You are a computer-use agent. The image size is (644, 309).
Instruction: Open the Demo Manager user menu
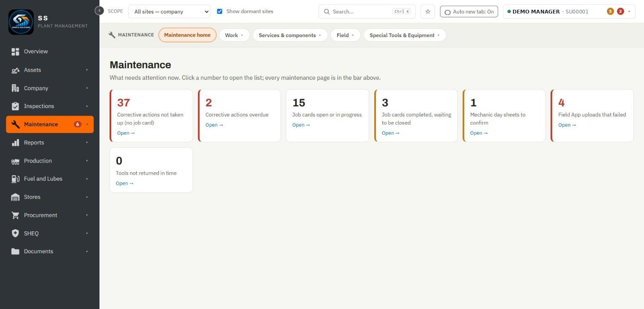click(x=569, y=12)
